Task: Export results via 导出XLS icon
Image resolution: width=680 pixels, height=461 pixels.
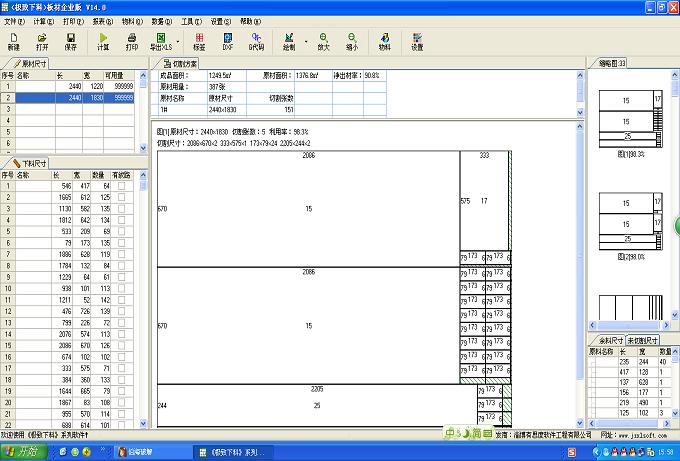Action: point(161,42)
